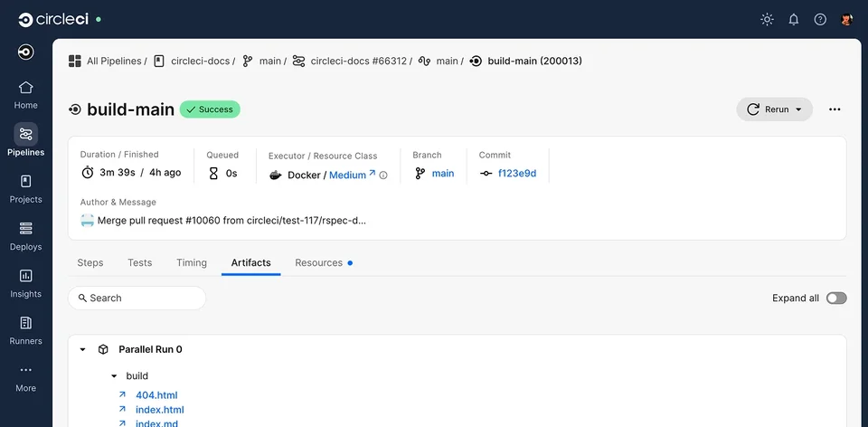Open Insights in sidebar

(x=25, y=283)
